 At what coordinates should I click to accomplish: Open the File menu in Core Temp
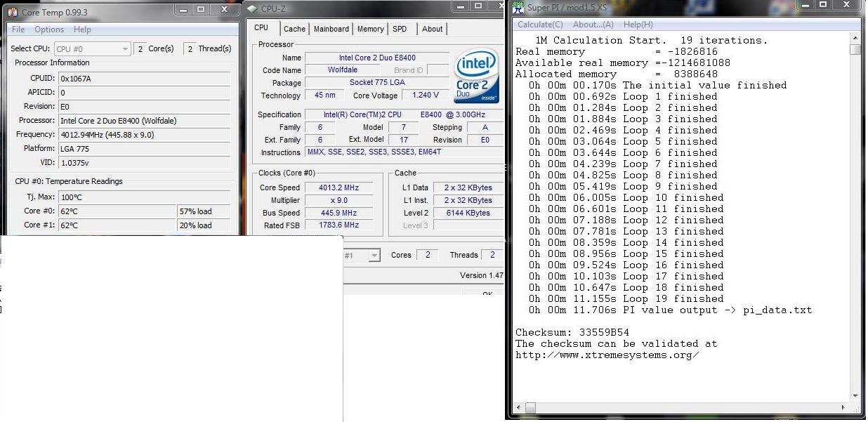pos(18,29)
